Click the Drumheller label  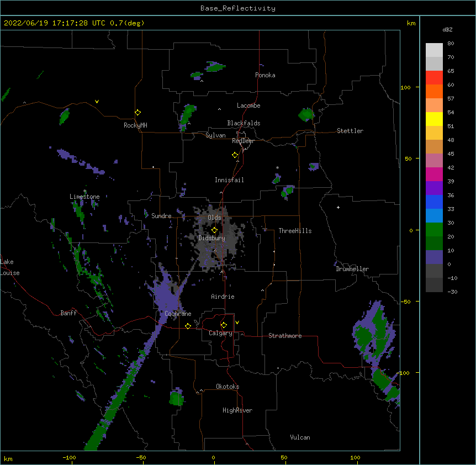coord(352,269)
